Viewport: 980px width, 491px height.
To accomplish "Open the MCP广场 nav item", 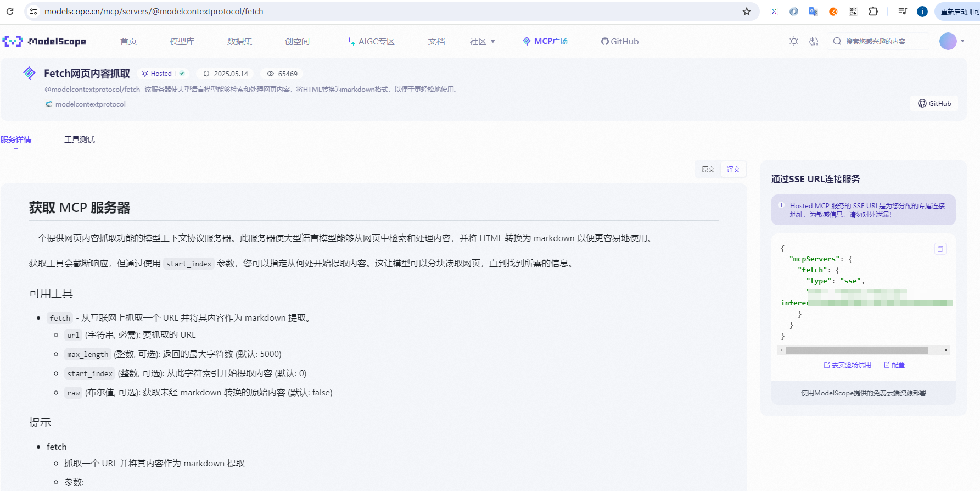I will [x=545, y=41].
